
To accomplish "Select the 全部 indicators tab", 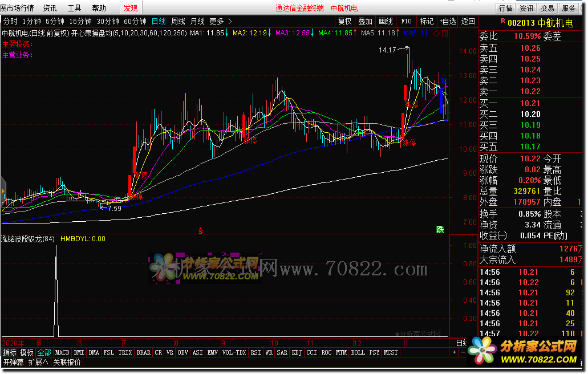I will coord(44,352).
